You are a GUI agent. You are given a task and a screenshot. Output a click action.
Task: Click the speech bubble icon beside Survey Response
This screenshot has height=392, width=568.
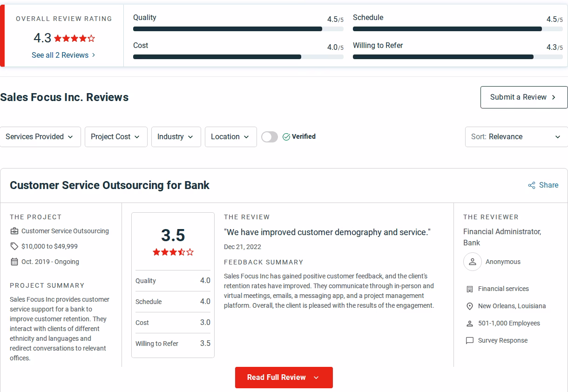[x=470, y=341]
